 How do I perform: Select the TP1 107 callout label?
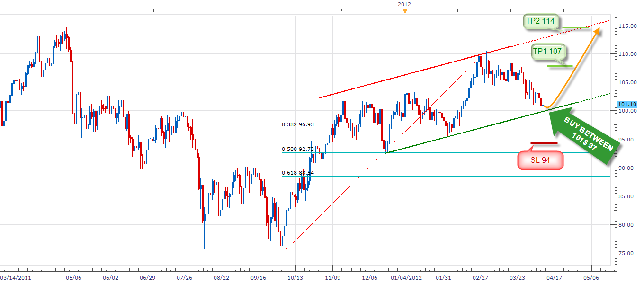(548, 52)
